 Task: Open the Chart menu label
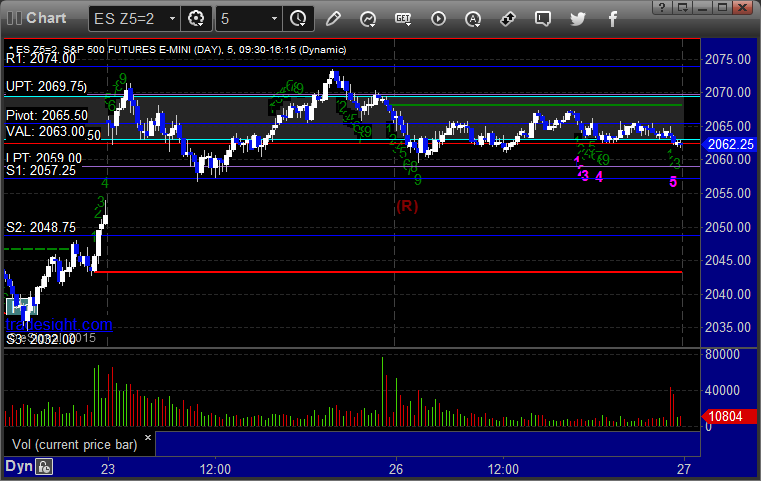pyautogui.click(x=46, y=18)
